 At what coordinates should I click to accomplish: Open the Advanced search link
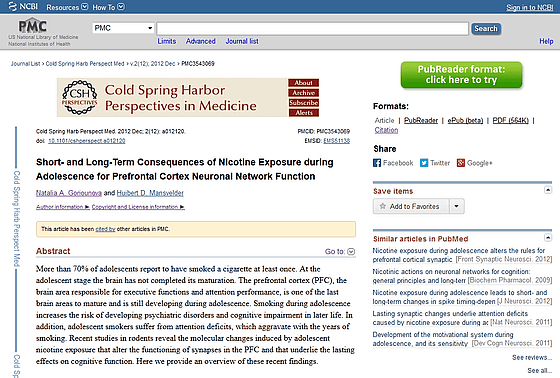coord(200,41)
